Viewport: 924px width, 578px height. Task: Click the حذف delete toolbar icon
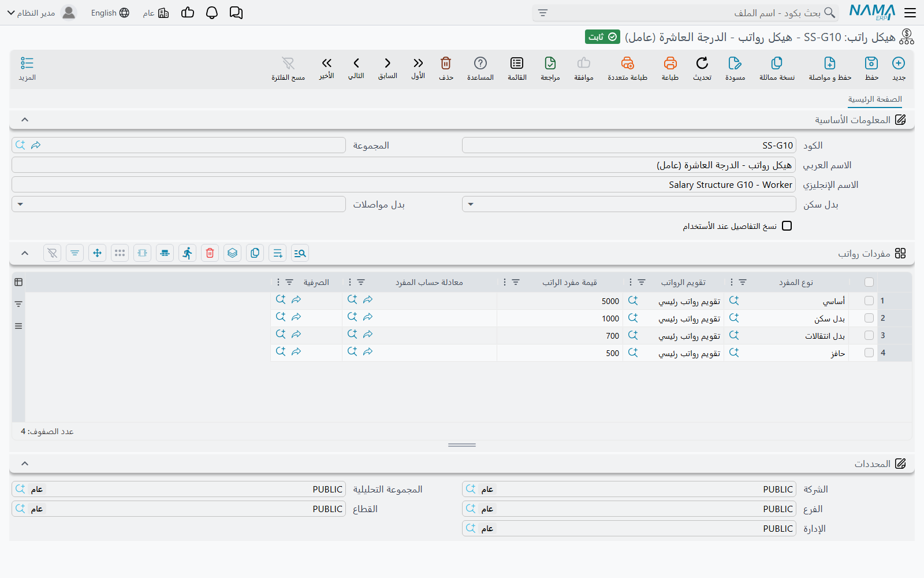[x=446, y=63]
